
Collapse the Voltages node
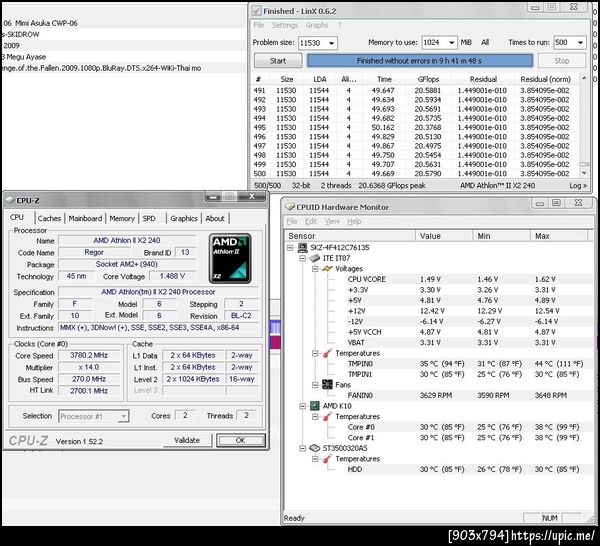315,269
